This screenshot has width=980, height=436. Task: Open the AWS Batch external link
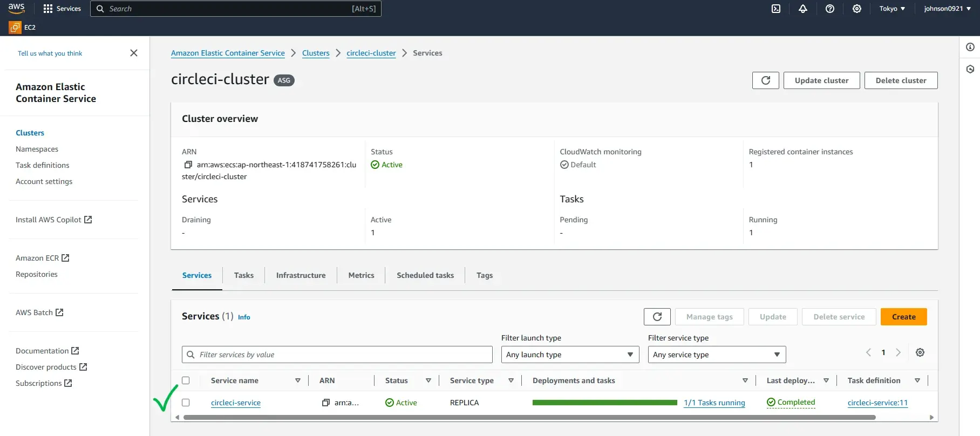click(39, 312)
